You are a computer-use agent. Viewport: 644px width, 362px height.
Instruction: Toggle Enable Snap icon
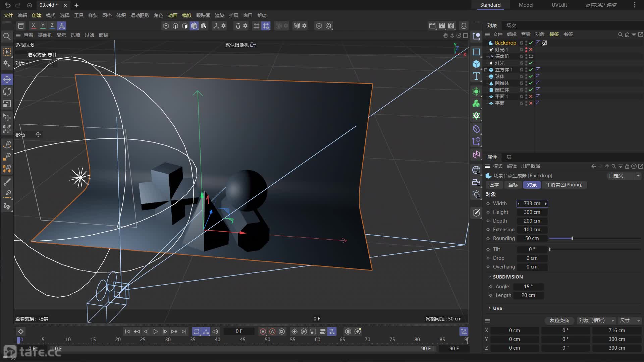click(238, 26)
